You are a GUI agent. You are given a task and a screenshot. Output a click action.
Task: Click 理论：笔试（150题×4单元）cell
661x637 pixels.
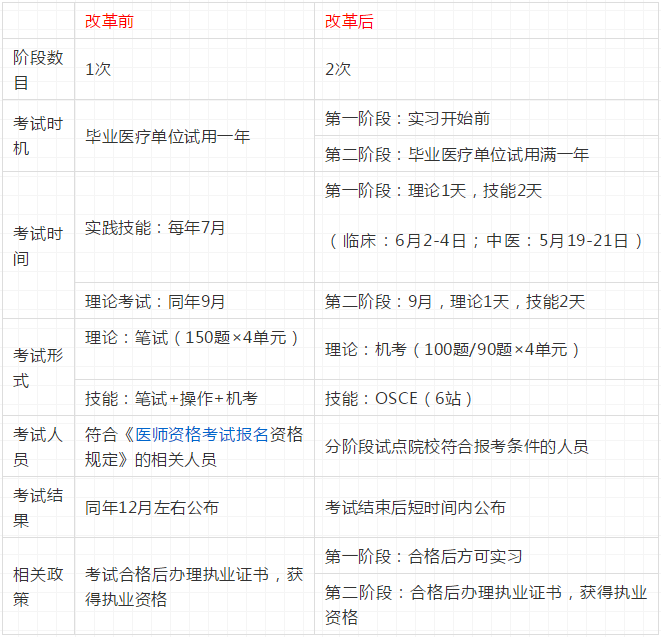tap(192, 338)
